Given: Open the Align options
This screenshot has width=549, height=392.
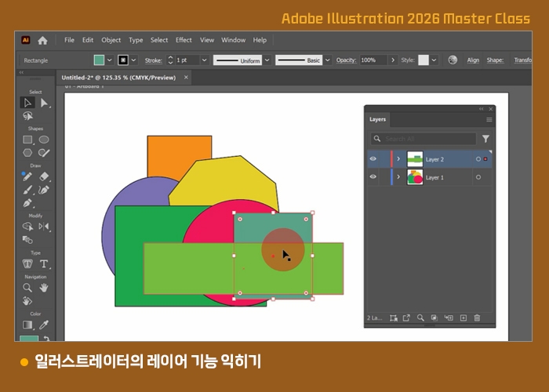Looking at the screenshot, I should [473, 60].
